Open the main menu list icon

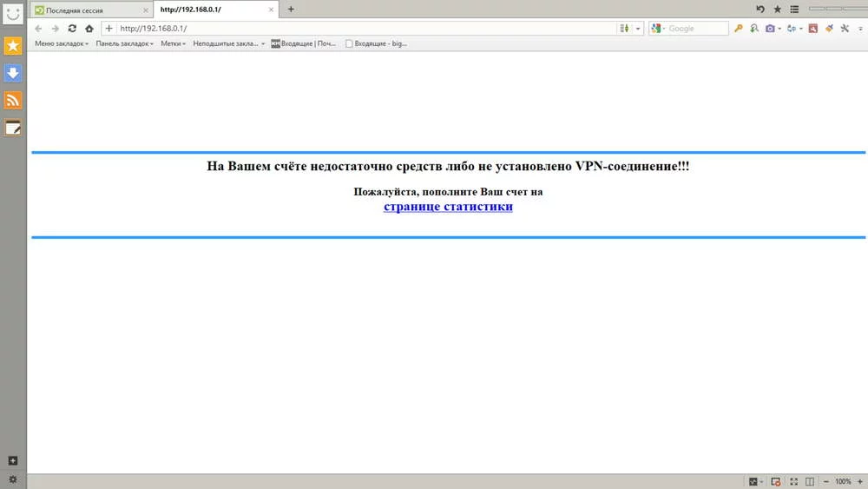[794, 10]
